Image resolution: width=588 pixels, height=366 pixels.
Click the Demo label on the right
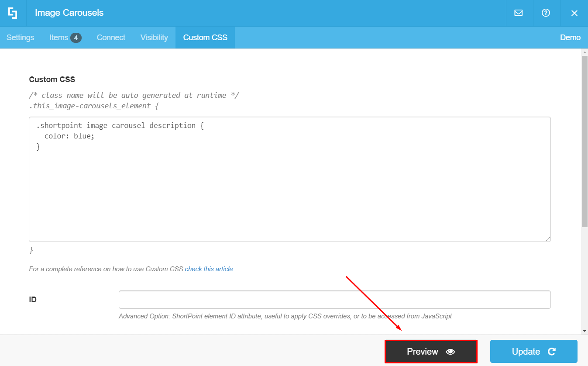tap(570, 38)
